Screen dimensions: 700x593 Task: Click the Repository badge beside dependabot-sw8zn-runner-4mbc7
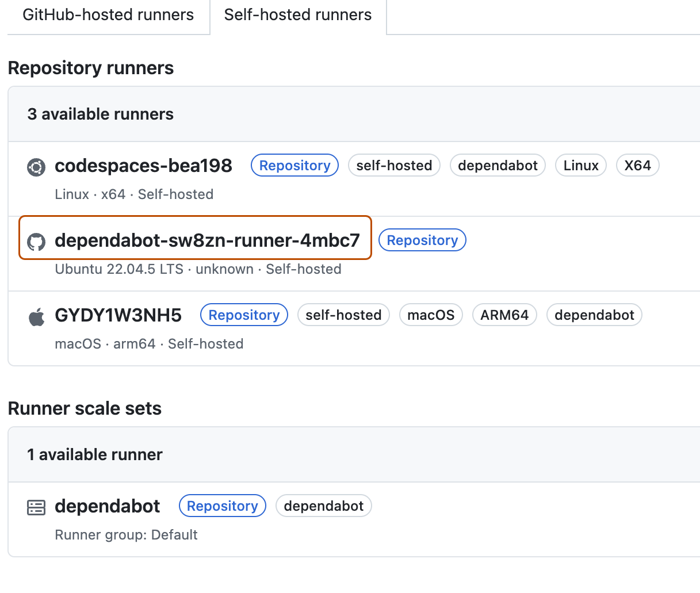422,240
